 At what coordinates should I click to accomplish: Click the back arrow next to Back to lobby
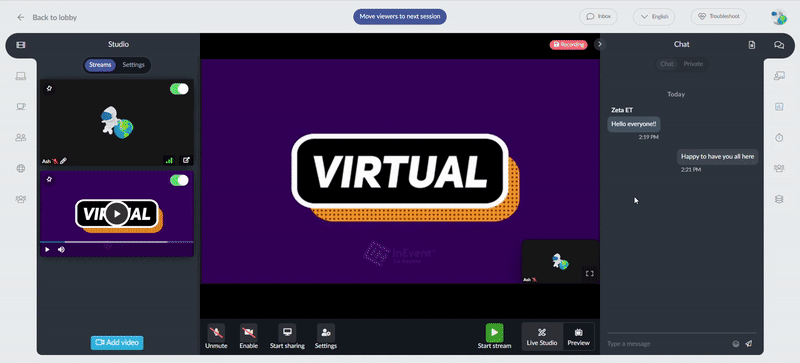tap(20, 17)
